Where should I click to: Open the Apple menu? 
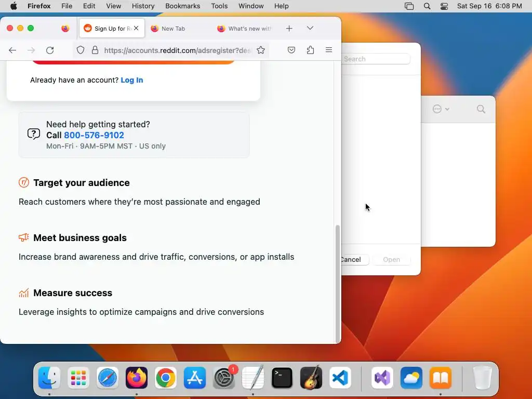click(x=14, y=6)
